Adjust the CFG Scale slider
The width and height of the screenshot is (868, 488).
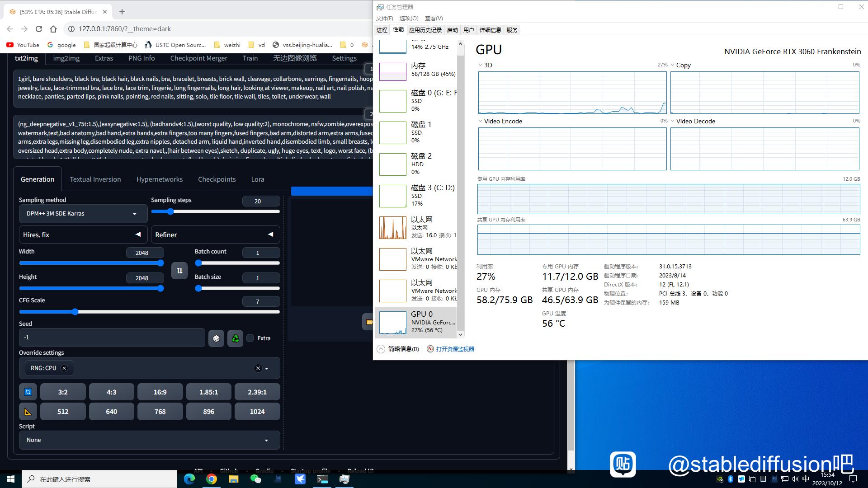pyautogui.click(x=149, y=312)
